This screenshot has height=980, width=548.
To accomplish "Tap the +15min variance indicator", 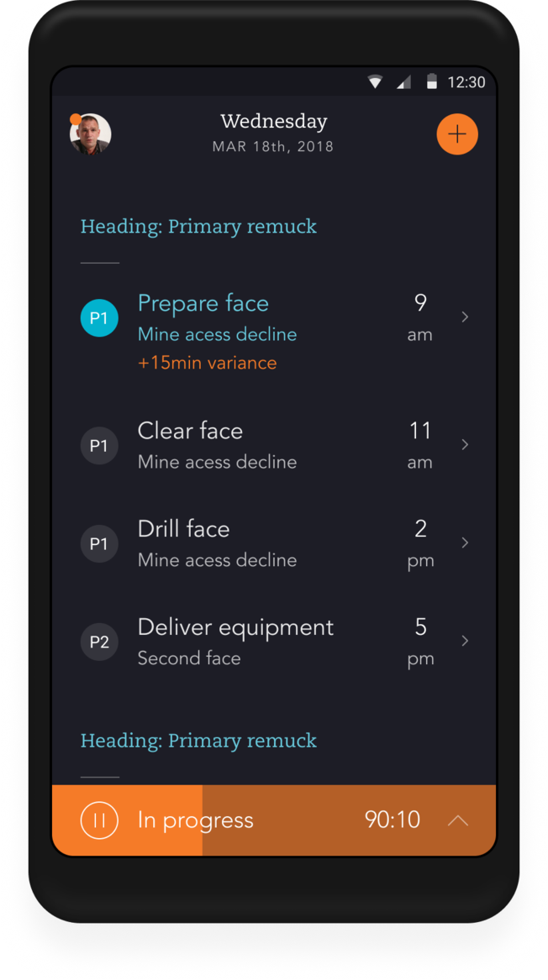I will [208, 362].
